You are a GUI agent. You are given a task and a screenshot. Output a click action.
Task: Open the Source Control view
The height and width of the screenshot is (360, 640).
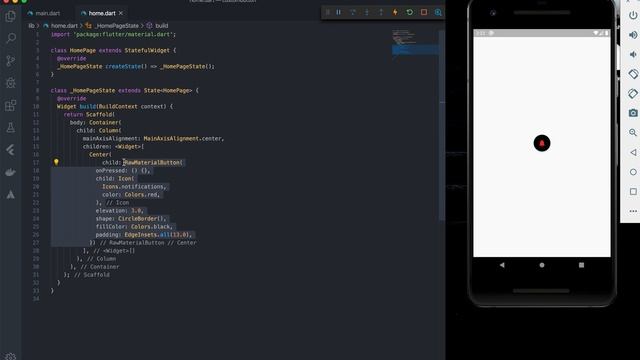pos(11,61)
